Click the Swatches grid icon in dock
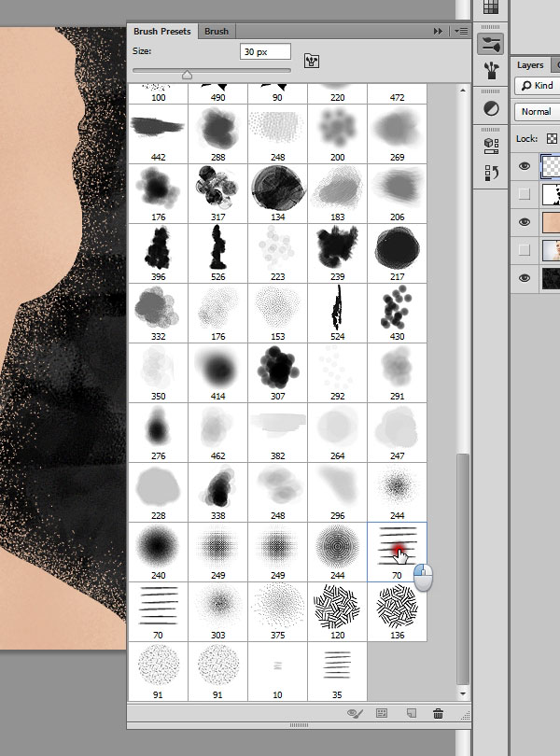The width and height of the screenshot is (560, 756). click(490, 8)
